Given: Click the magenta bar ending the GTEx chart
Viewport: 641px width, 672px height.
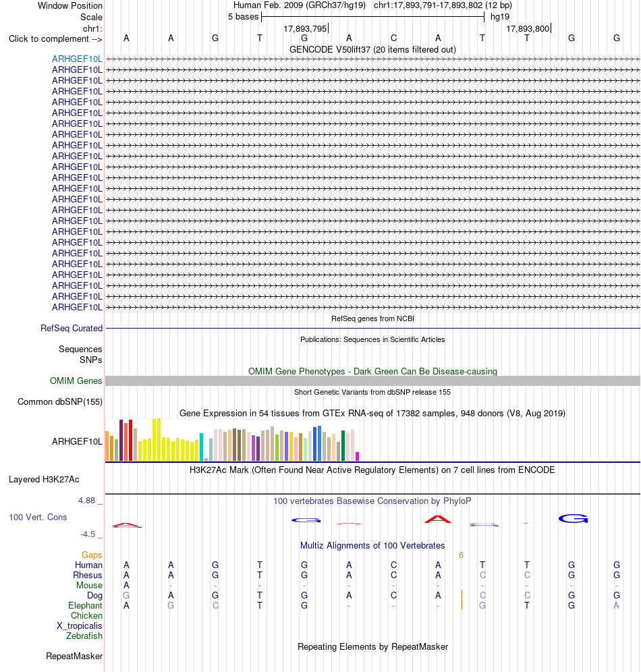Looking at the screenshot, I should point(358,456).
